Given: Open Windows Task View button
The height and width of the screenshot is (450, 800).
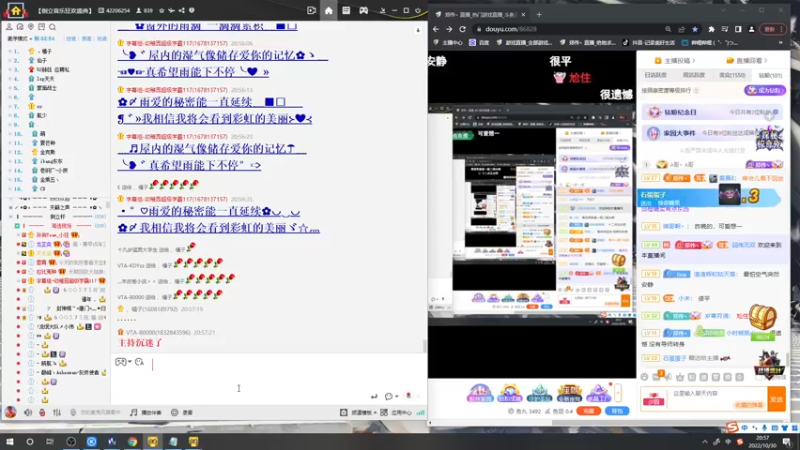Looking at the screenshot, I should (50, 441).
